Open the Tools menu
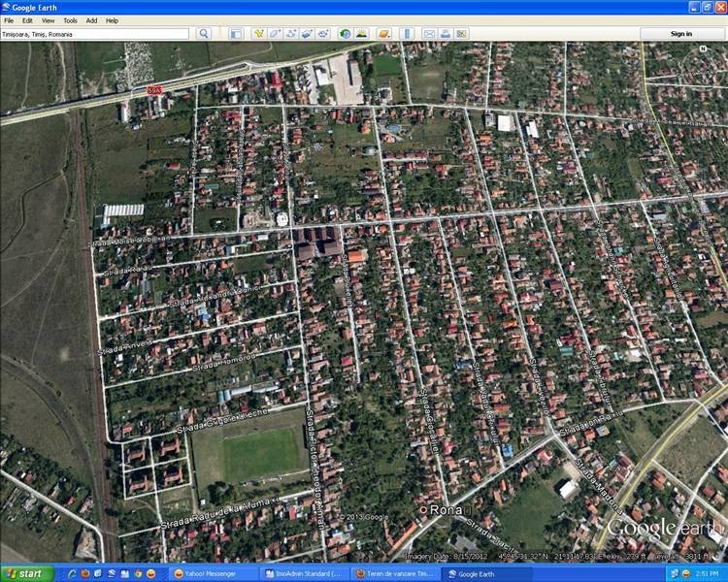Image resolution: width=728 pixels, height=582 pixels. click(70, 20)
